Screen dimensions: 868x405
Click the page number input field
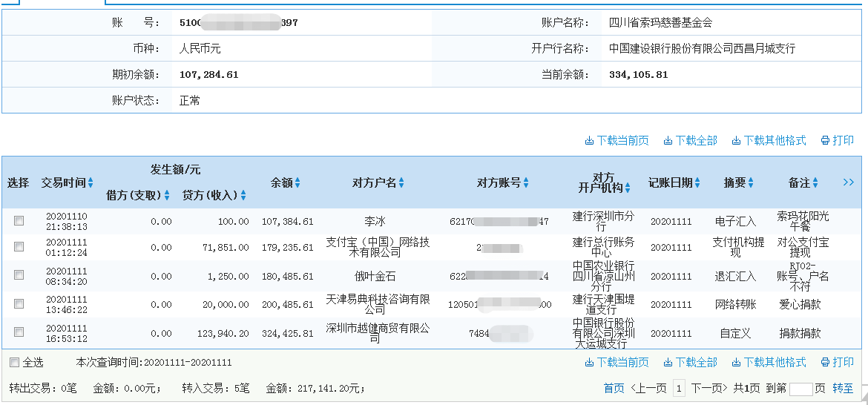coord(801,389)
